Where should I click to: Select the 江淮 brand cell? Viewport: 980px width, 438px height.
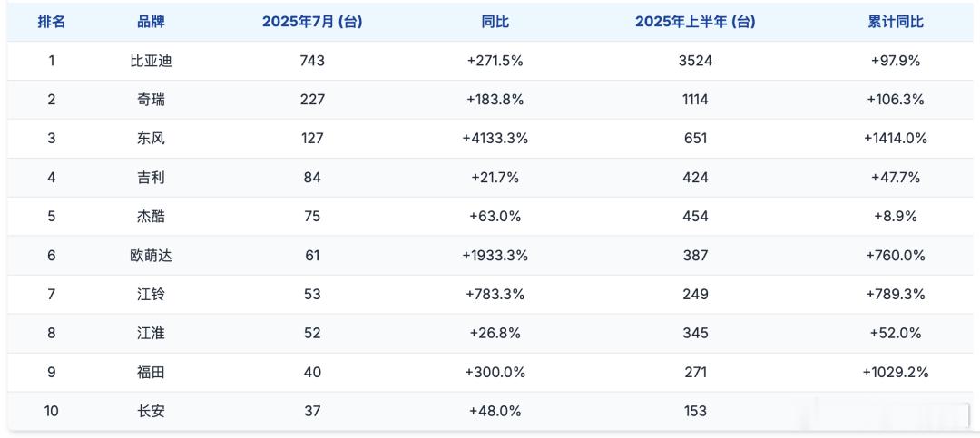point(151,333)
